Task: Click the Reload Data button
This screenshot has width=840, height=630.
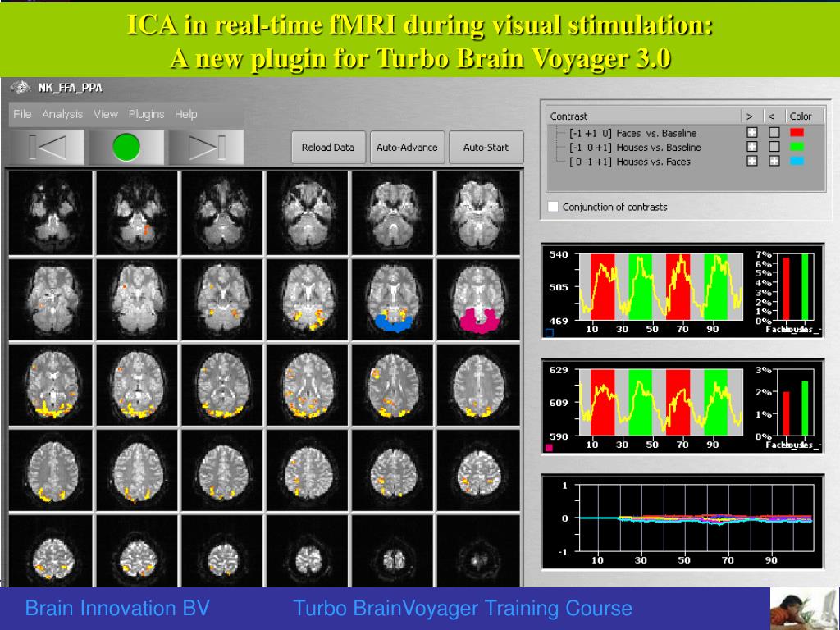Action: [328, 148]
